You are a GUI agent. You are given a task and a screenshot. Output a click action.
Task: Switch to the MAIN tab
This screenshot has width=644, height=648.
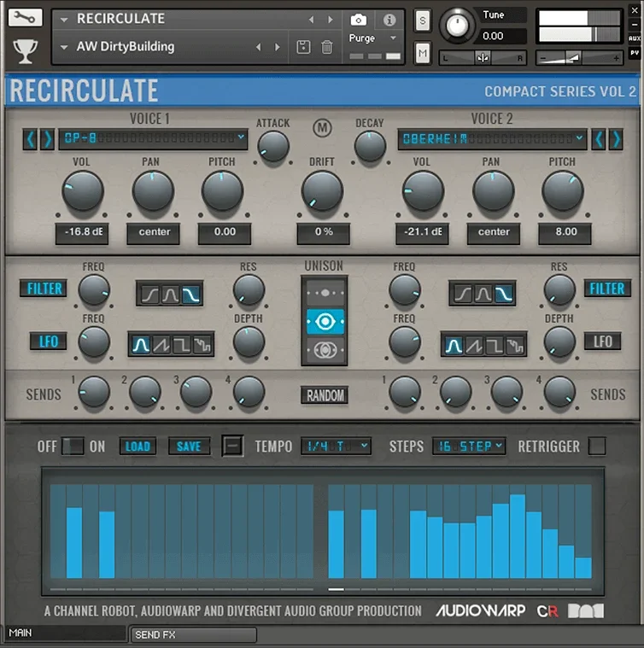point(64,633)
